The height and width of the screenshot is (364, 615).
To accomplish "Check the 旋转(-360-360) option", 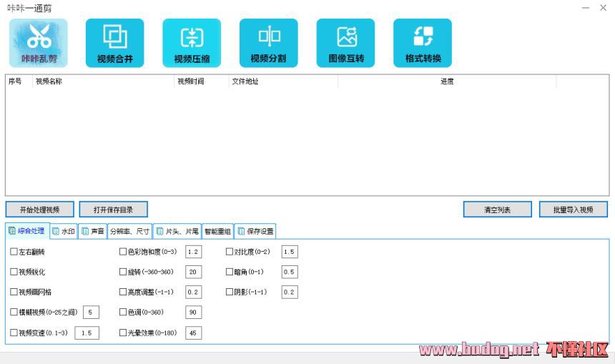I will pyautogui.click(x=123, y=272).
